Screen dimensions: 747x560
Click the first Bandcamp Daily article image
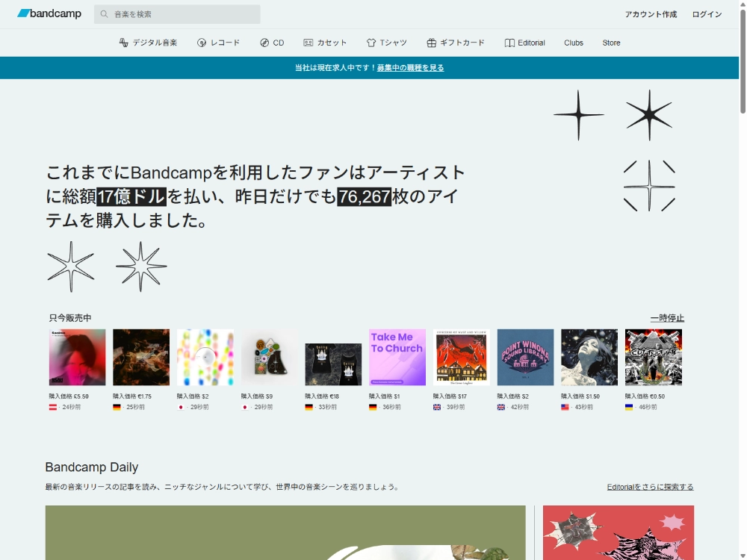[x=285, y=533]
